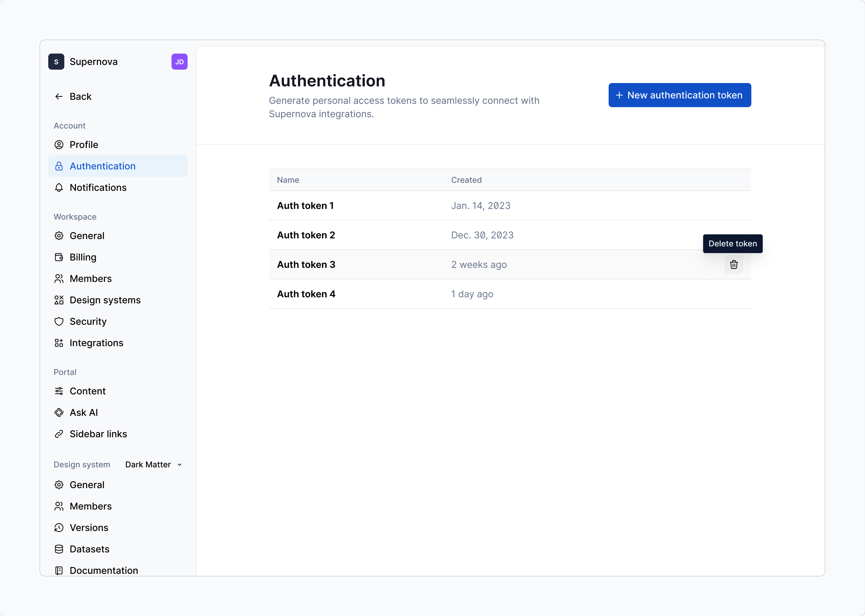This screenshot has width=865, height=616.
Task: Select the Sidebar links chain icon
Action: point(59,434)
